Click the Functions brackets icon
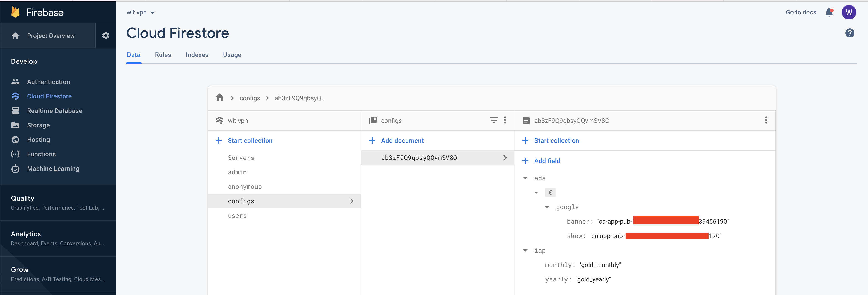 click(x=15, y=154)
